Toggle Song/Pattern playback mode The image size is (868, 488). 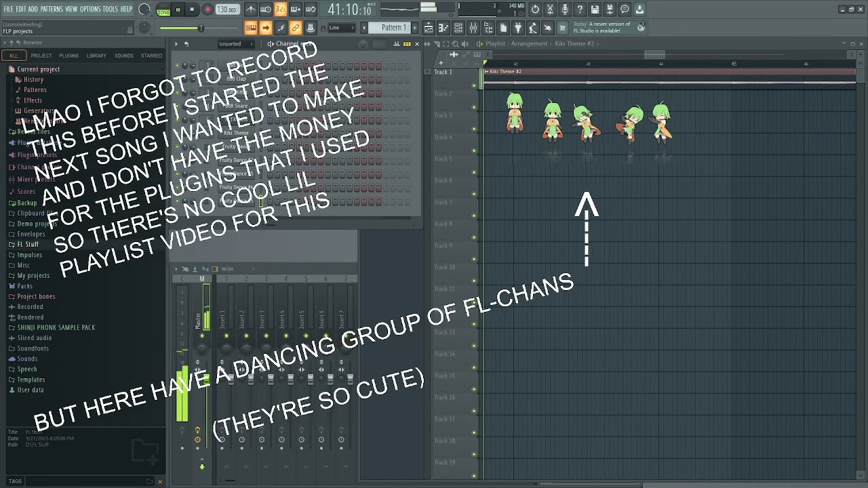(163, 9)
